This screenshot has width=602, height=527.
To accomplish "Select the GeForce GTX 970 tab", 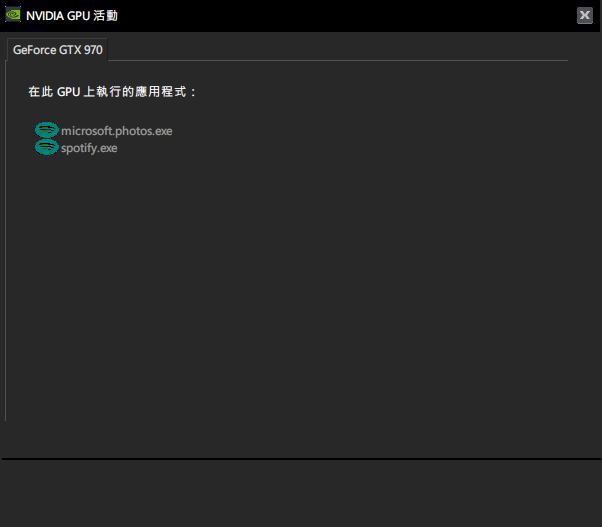I will coord(57,50).
